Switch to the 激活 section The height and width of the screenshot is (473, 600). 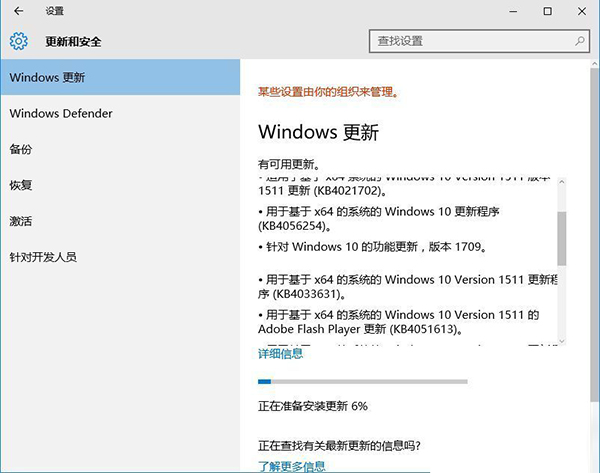click(21, 220)
